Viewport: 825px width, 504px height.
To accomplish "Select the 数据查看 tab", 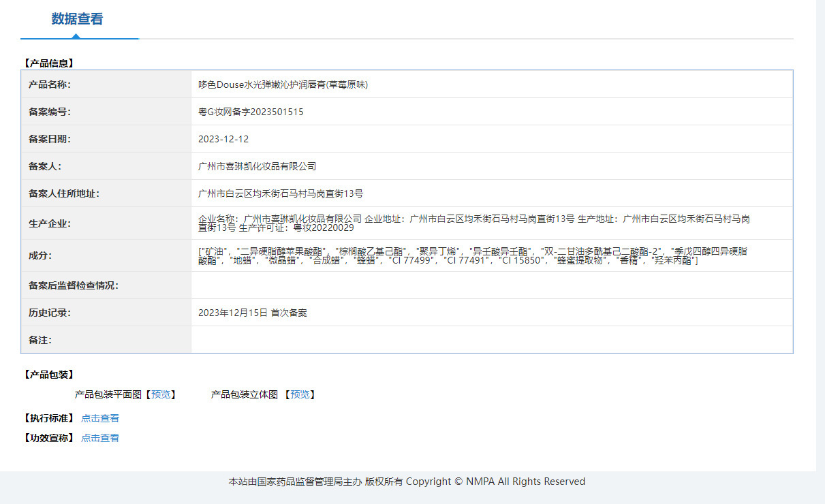I will [78, 19].
